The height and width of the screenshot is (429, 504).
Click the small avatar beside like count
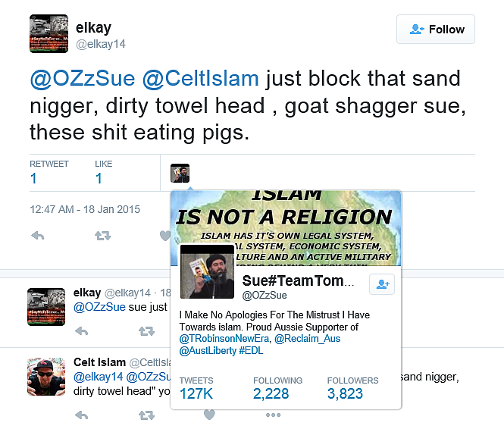[x=180, y=173]
